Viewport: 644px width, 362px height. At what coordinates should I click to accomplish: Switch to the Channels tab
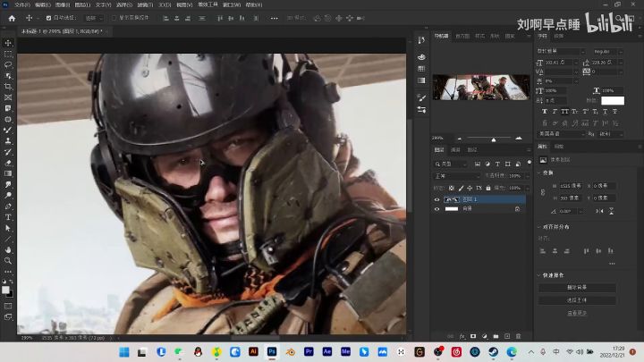(x=455, y=150)
